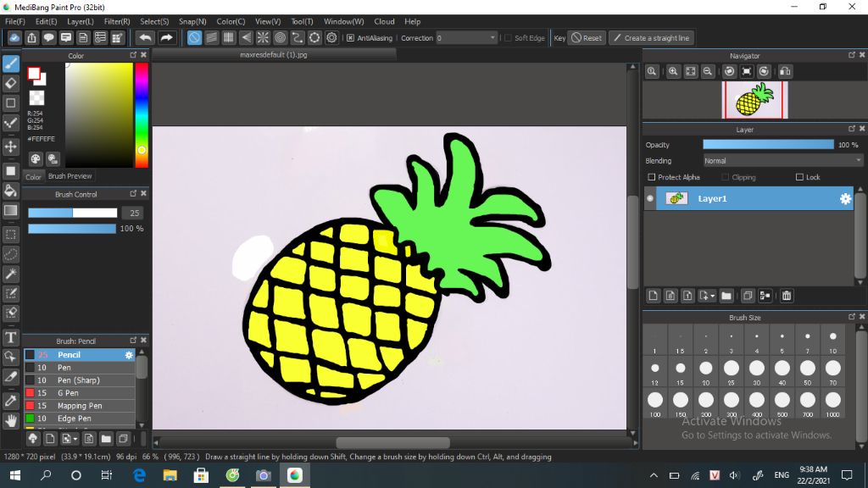Open File Explorer from the taskbar

coord(170,475)
